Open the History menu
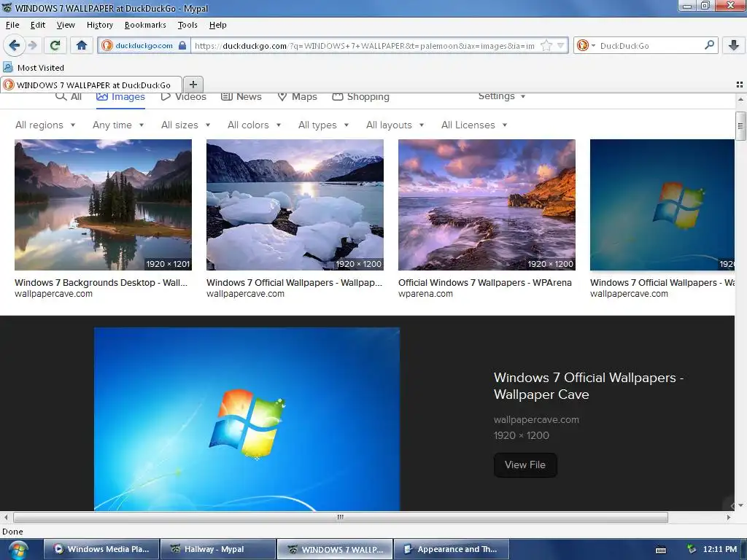 click(99, 25)
